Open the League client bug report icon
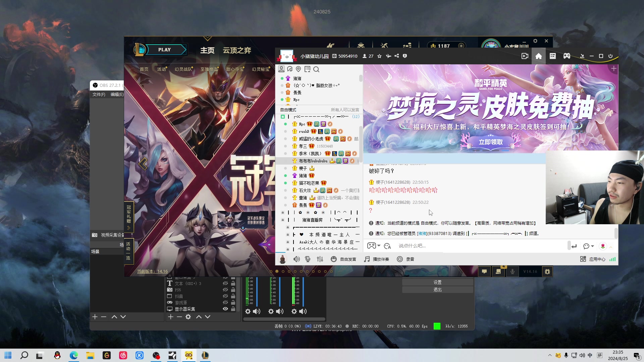Image resolution: width=644 pixels, height=362 pixels. coord(547,271)
